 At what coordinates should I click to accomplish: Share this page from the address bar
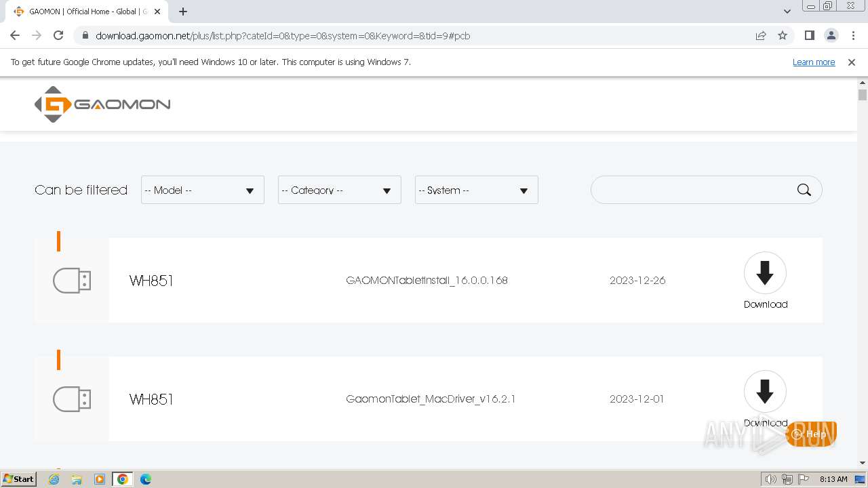point(761,36)
